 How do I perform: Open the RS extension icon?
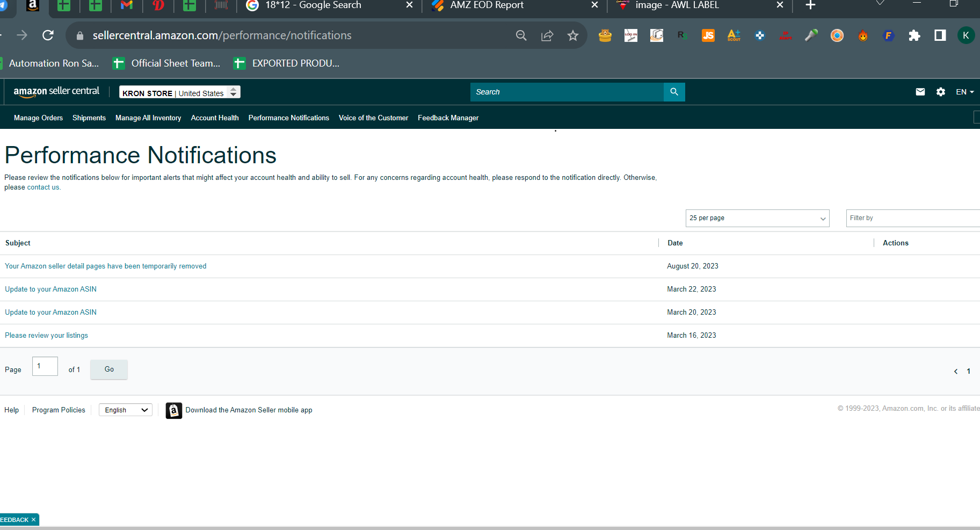click(x=683, y=35)
